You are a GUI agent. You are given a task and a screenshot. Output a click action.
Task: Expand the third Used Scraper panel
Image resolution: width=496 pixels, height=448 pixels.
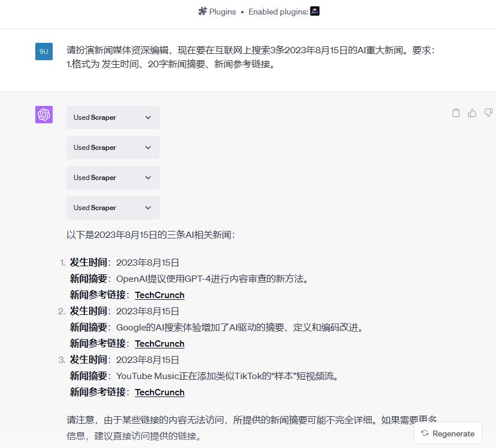pyautogui.click(x=113, y=178)
